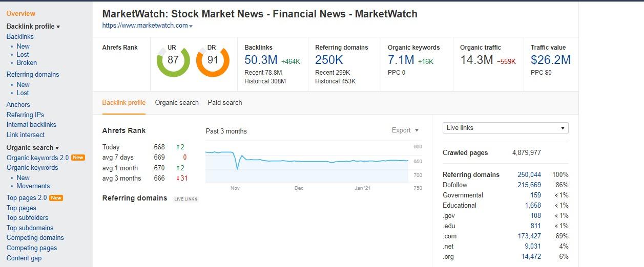
Task: Open the https://www.marketwatch.com URL dropdown arrow
Action: (191, 26)
